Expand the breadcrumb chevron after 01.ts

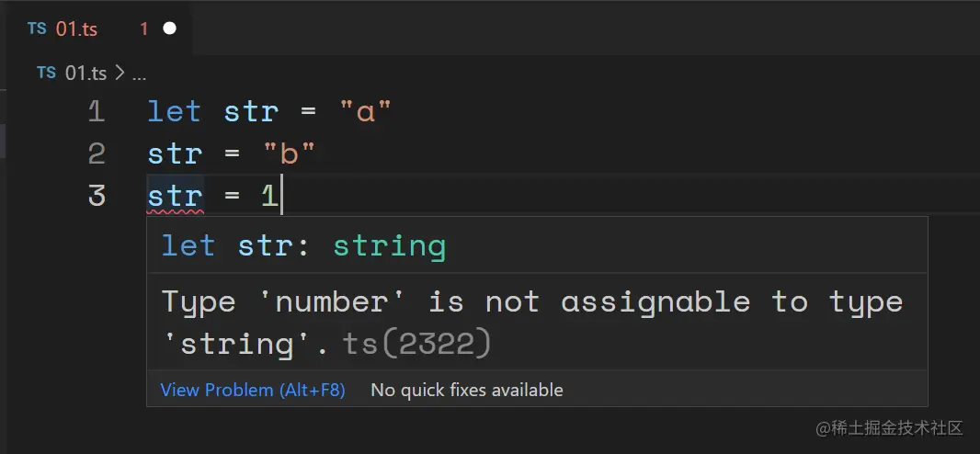[x=120, y=74]
